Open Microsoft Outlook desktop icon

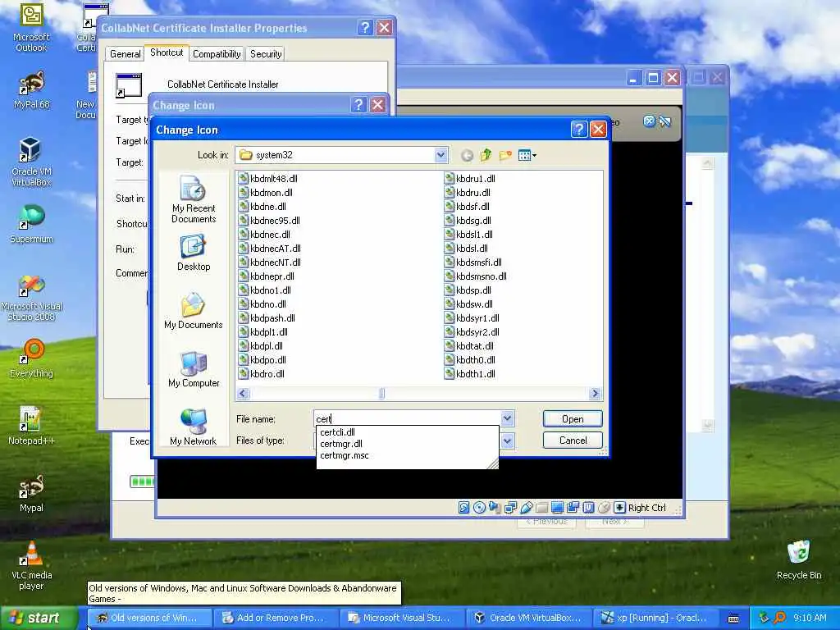(31, 28)
